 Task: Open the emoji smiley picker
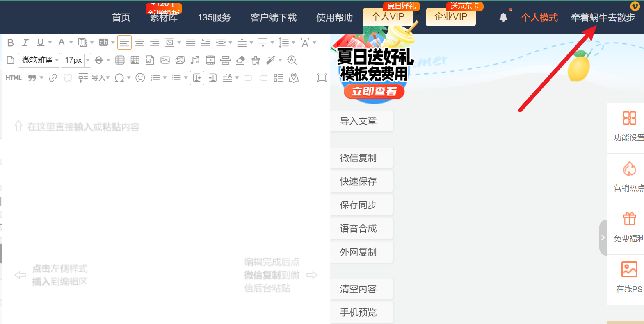pyautogui.click(x=140, y=78)
